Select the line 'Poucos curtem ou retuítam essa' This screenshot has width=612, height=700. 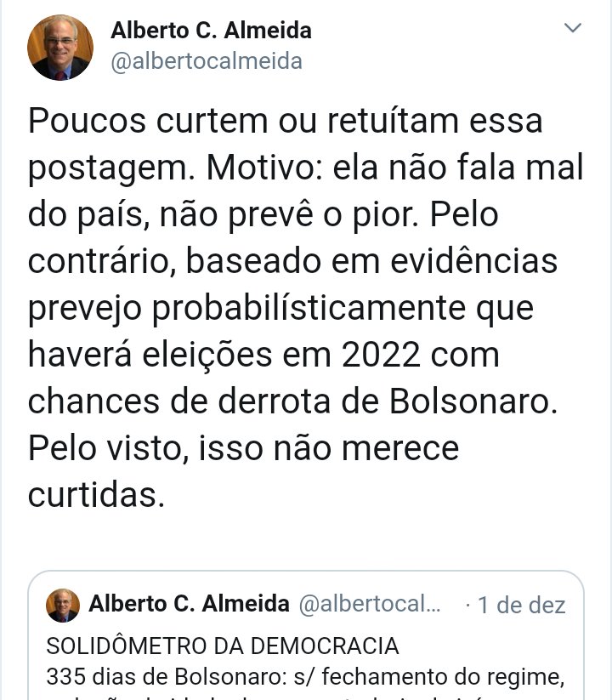286,121
